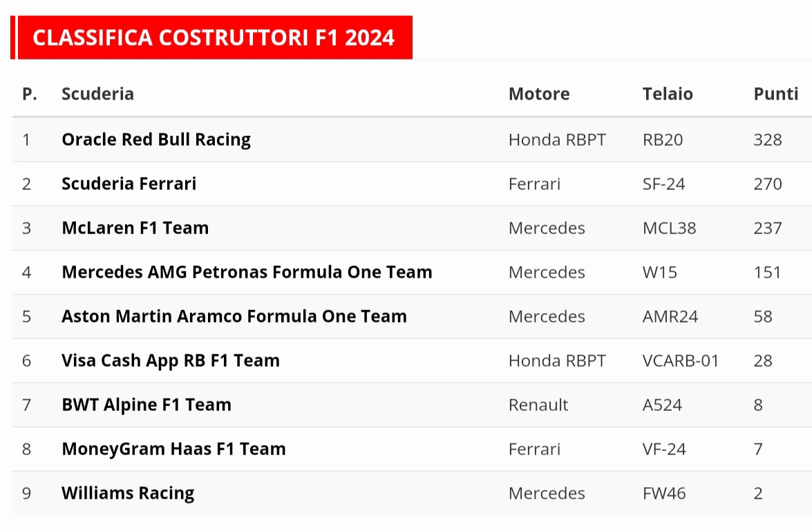Click the Motore column header
This screenshot has height=529, width=812.
coord(539,94)
